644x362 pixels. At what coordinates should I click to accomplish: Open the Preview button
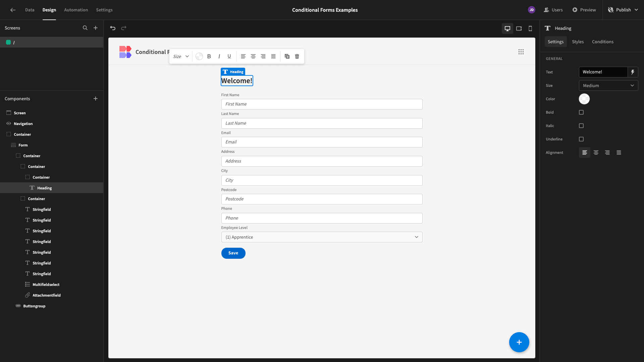pos(584,10)
